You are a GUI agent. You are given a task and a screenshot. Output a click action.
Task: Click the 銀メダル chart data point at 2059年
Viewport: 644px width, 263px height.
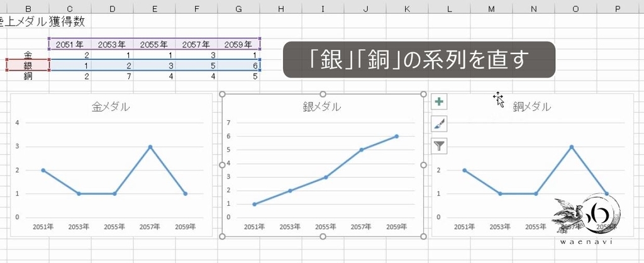click(x=397, y=137)
